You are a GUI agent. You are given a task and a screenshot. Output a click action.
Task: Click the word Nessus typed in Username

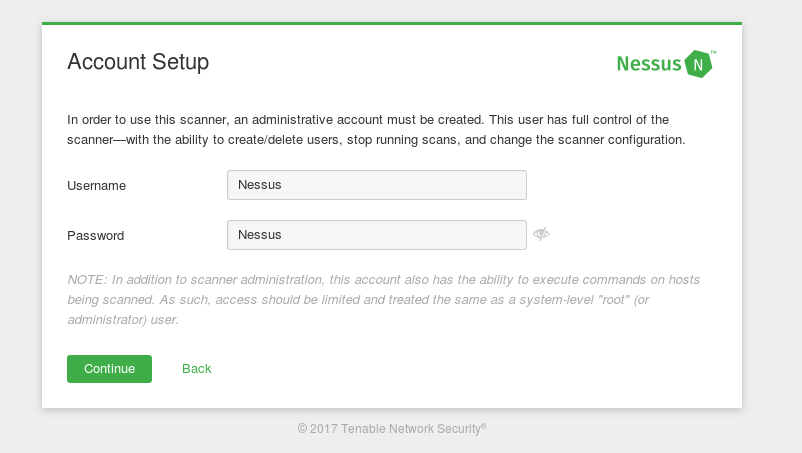point(259,185)
